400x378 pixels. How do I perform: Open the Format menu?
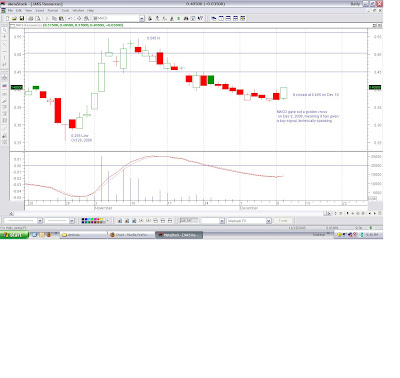pos(53,11)
